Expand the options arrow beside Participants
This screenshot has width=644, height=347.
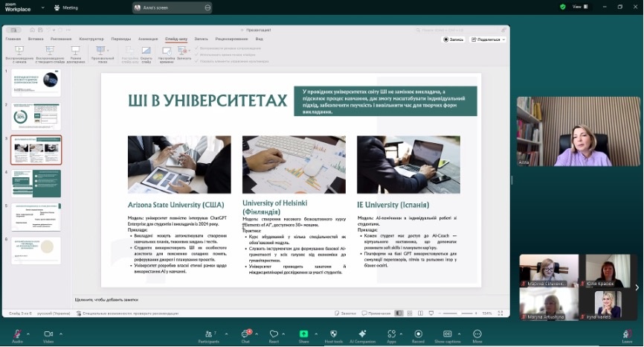point(226,334)
